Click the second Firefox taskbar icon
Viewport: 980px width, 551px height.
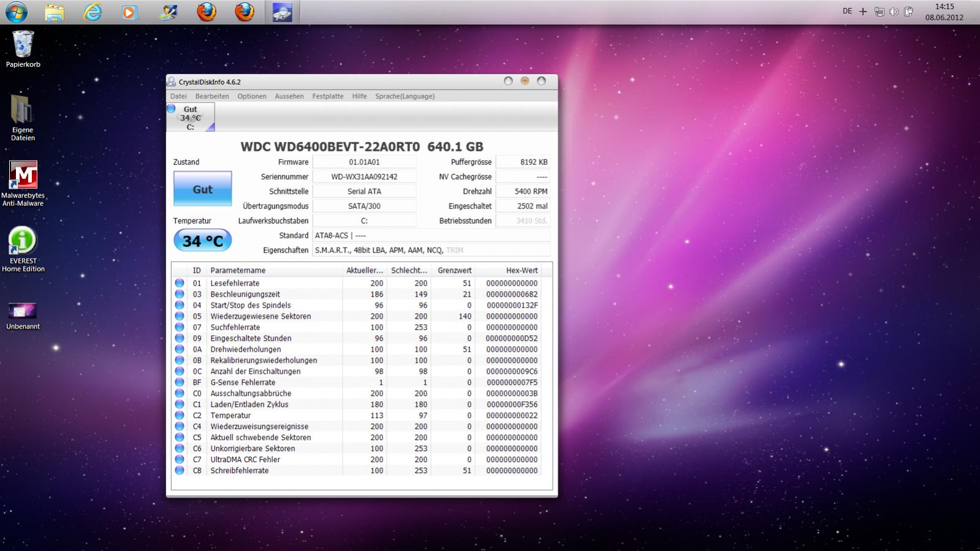point(245,12)
